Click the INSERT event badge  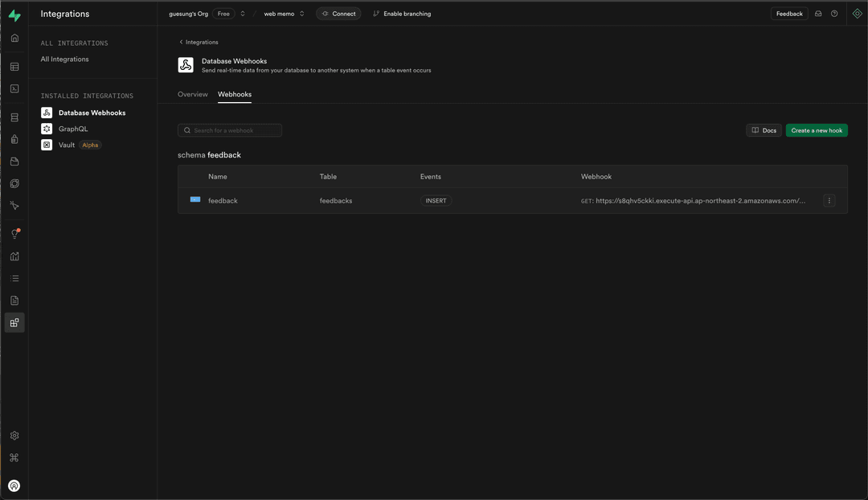pos(436,201)
